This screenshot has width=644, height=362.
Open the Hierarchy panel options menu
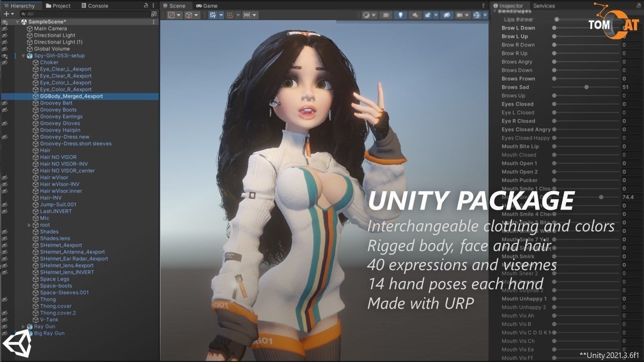tap(153, 6)
